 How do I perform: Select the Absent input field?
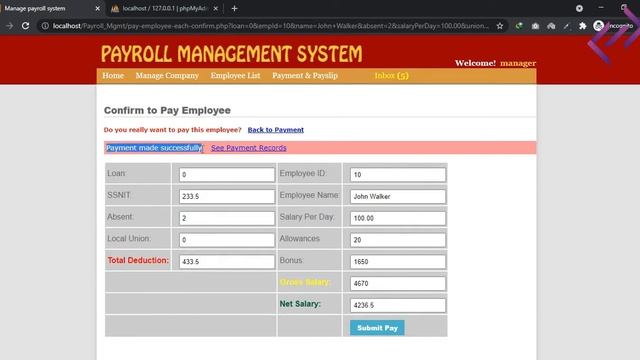[227, 218]
